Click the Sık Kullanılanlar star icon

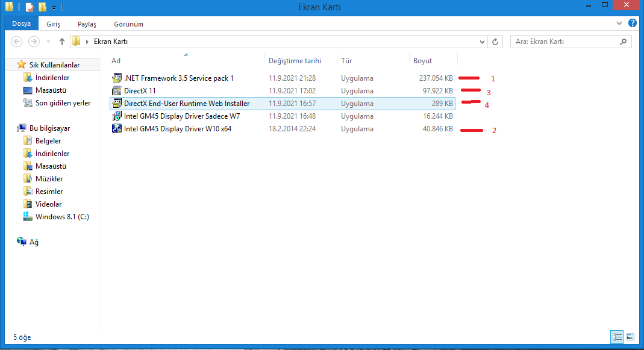coord(21,64)
